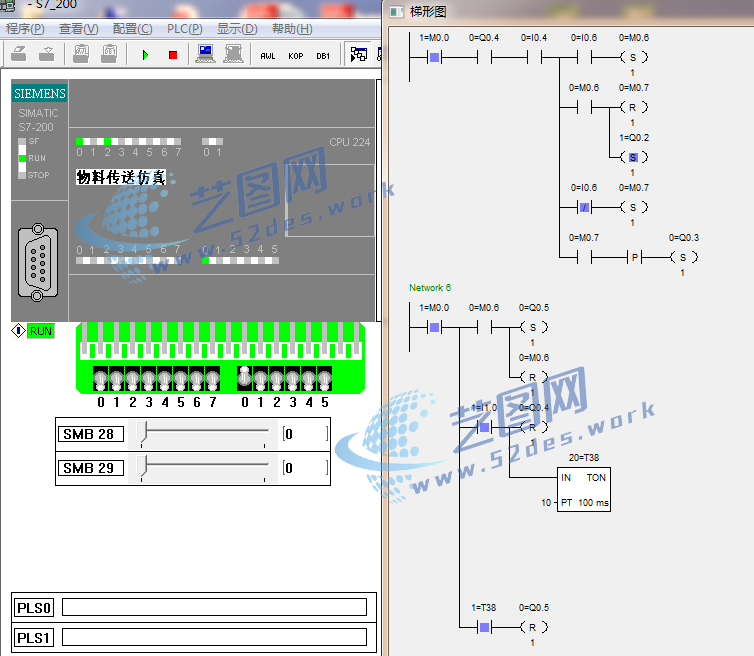Click the SMB 29 analog slider handle

(x=141, y=467)
